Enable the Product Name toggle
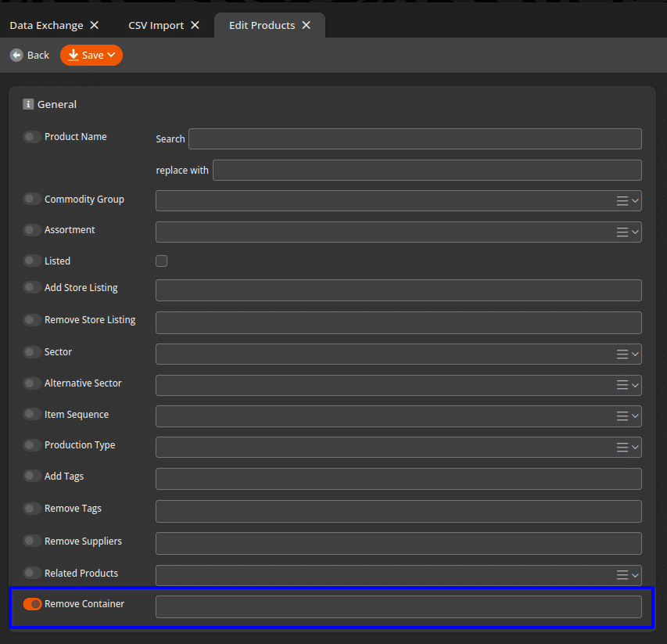This screenshot has width=667, height=644. click(32, 137)
